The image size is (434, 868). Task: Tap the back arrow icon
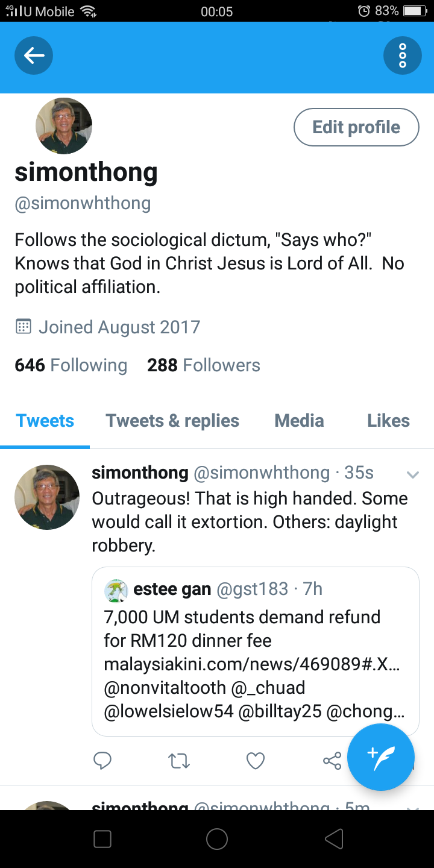(x=34, y=55)
